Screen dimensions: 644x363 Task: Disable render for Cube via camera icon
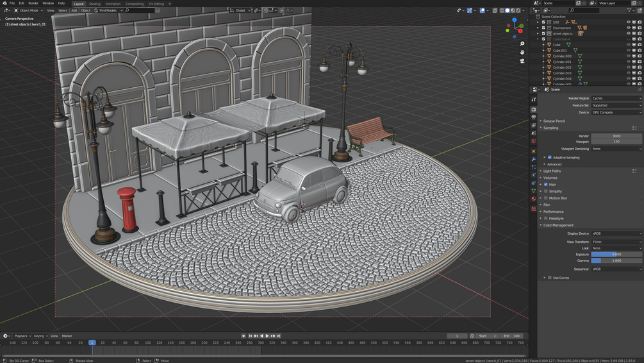[639, 45]
